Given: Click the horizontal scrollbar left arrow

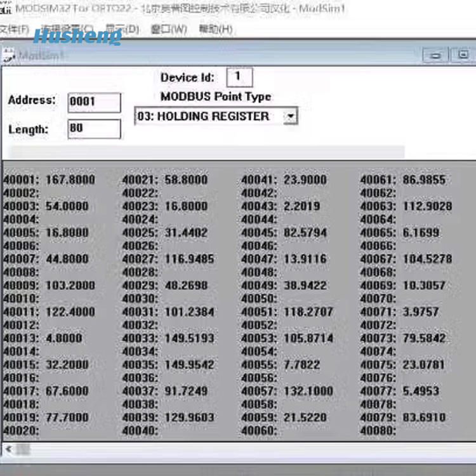Looking at the screenshot, I should [x=8, y=449].
